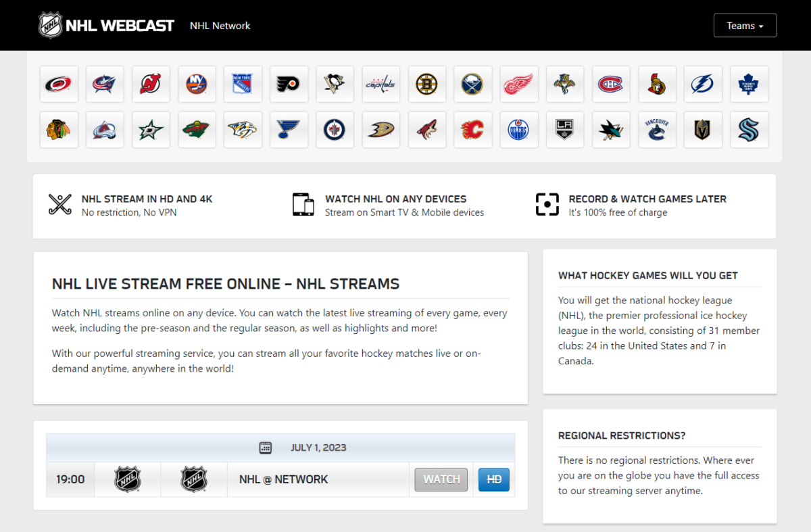Select the Detroit Red Wings logo
The width and height of the screenshot is (811, 532).
pyautogui.click(x=519, y=84)
